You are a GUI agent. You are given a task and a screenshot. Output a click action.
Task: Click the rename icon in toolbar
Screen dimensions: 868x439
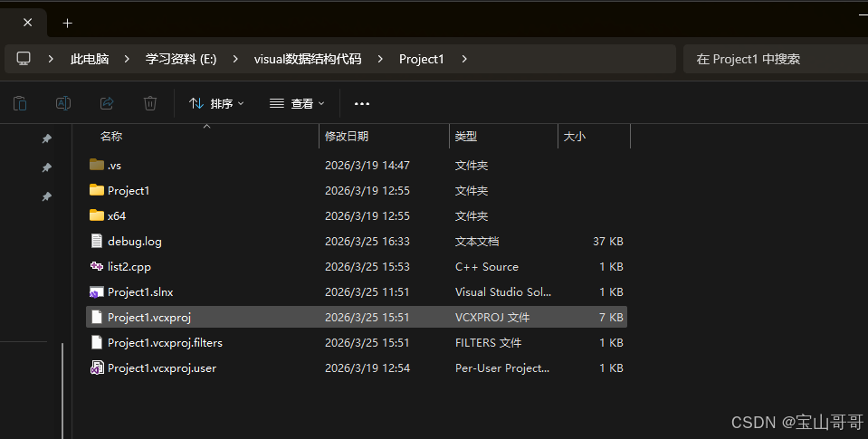pos(63,103)
